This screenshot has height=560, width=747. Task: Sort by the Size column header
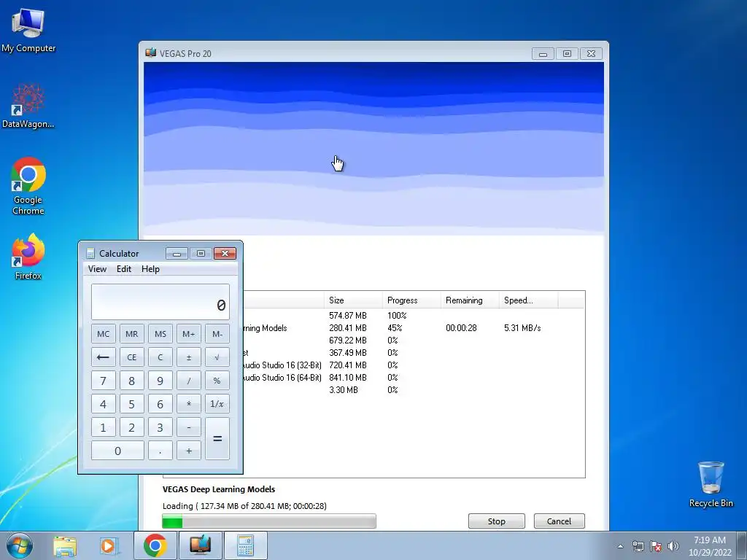coord(353,300)
